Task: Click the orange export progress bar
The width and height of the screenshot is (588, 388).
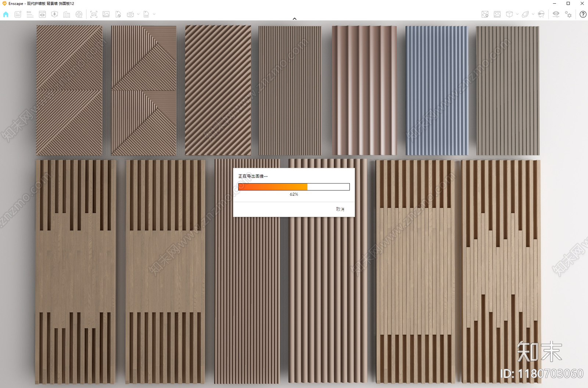Action: pyautogui.click(x=294, y=187)
